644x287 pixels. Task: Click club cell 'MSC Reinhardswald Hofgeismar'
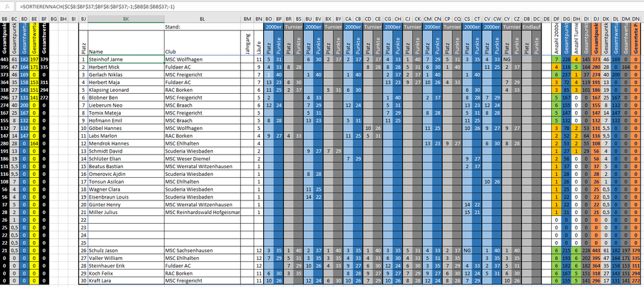tap(203, 213)
